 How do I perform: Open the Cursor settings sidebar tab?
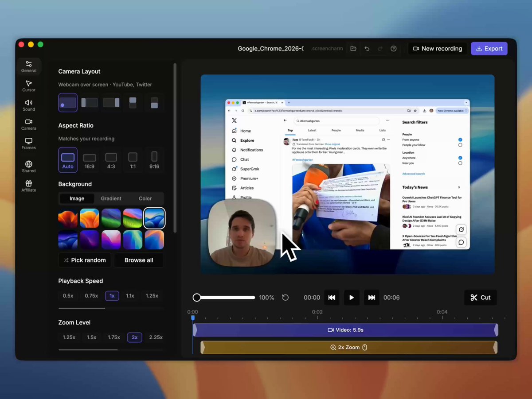point(29,86)
